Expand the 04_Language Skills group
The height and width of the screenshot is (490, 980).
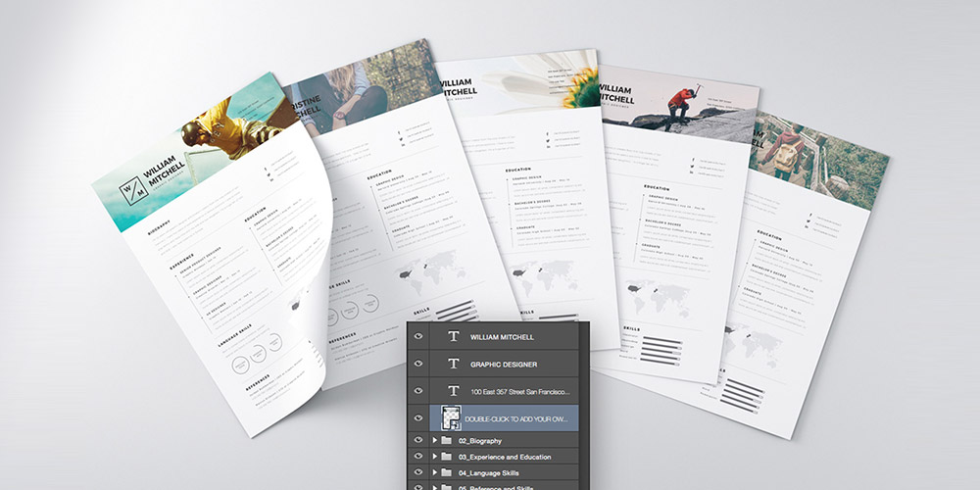point(434,471)
